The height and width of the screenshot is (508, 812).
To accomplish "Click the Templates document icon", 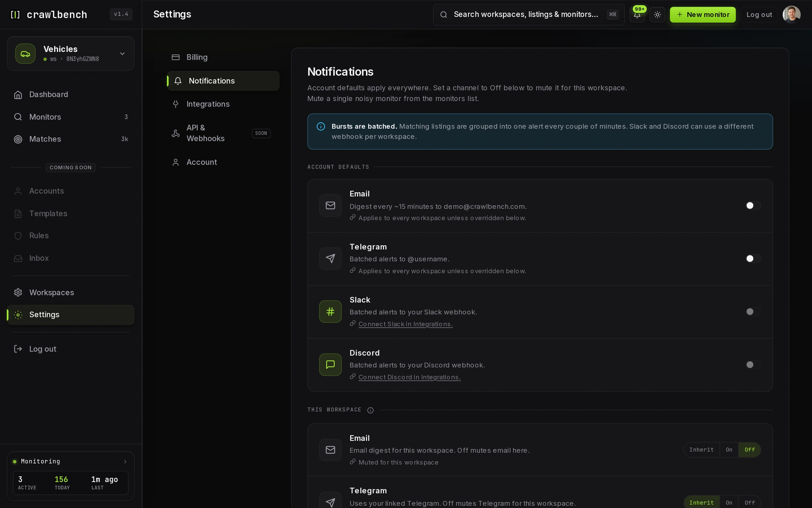I will click(x=18, y=214).
